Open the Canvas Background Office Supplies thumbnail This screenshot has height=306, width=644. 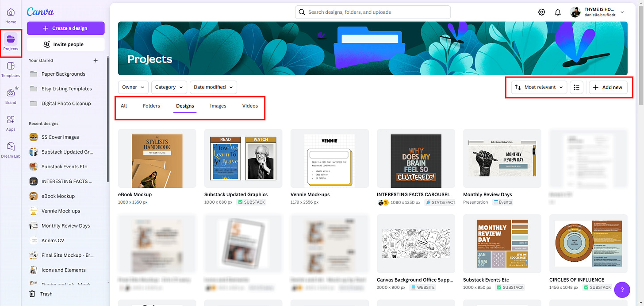(x=416, y=244)
